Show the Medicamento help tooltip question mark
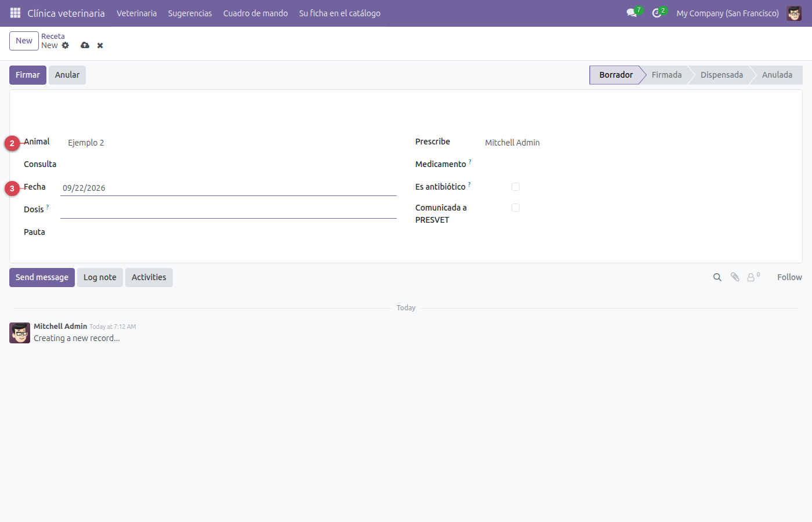Viewport: 812px width, 522px height. (x=470, y=162)
